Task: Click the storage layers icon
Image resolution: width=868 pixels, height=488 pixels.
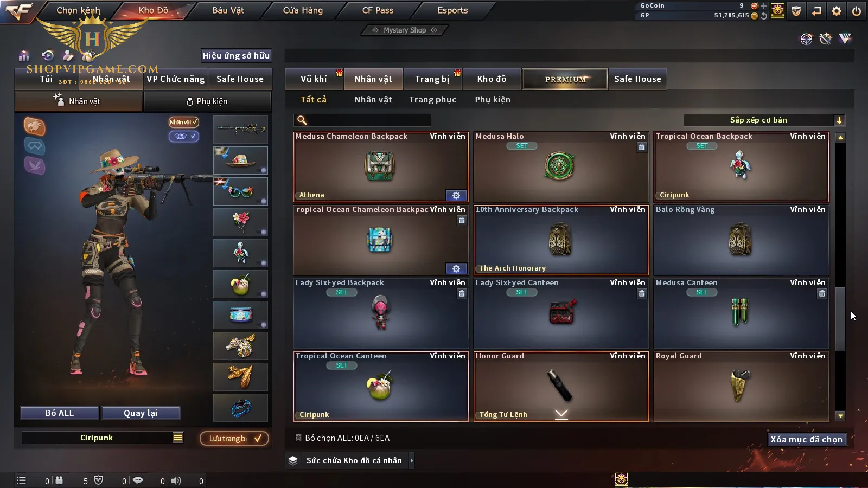Action: click(293, 460)
